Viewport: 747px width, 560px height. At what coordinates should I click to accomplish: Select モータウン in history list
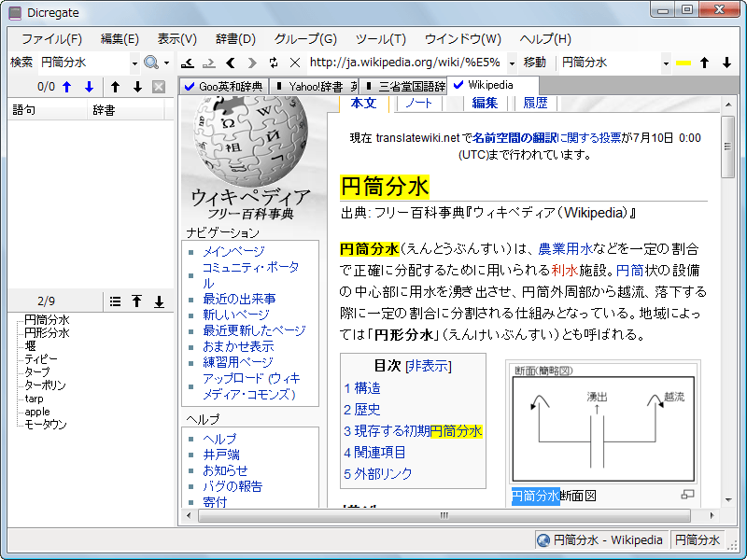pos(45,425)
